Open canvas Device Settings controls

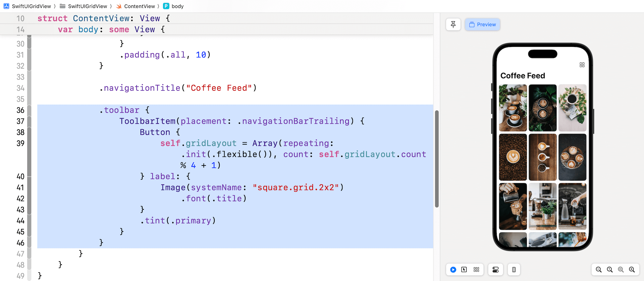495,270
